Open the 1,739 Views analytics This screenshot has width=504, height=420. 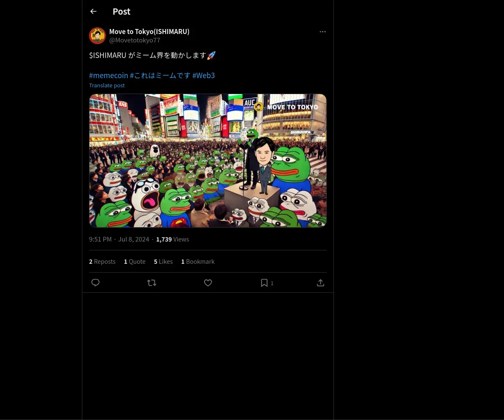coord(173,239)
